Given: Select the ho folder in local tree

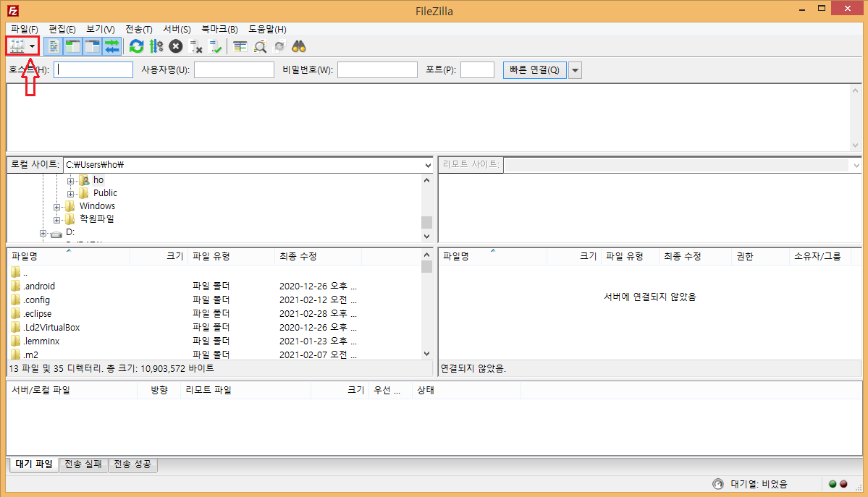Looking at the screenshot, I should [x=98, y=180].
